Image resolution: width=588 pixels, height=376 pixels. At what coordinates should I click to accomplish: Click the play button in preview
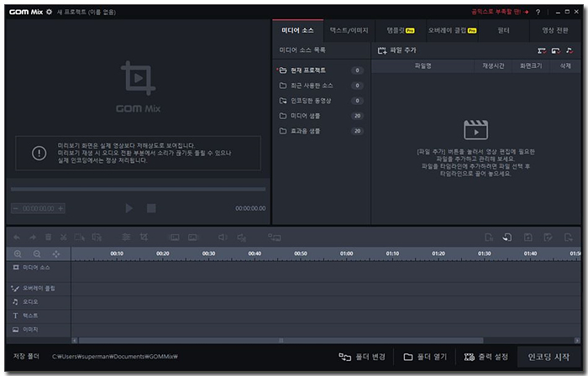pos(129,208)
